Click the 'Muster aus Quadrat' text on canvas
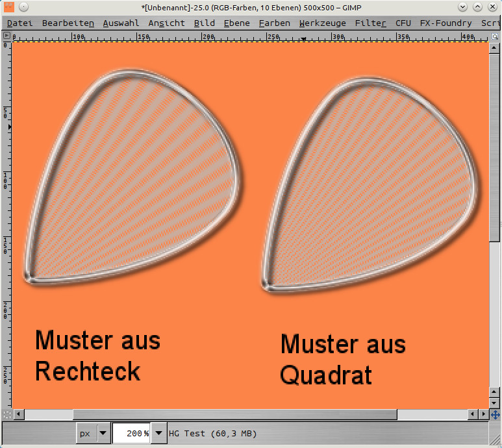Screen dimensions: 502x448 click(x=342, y=359)
